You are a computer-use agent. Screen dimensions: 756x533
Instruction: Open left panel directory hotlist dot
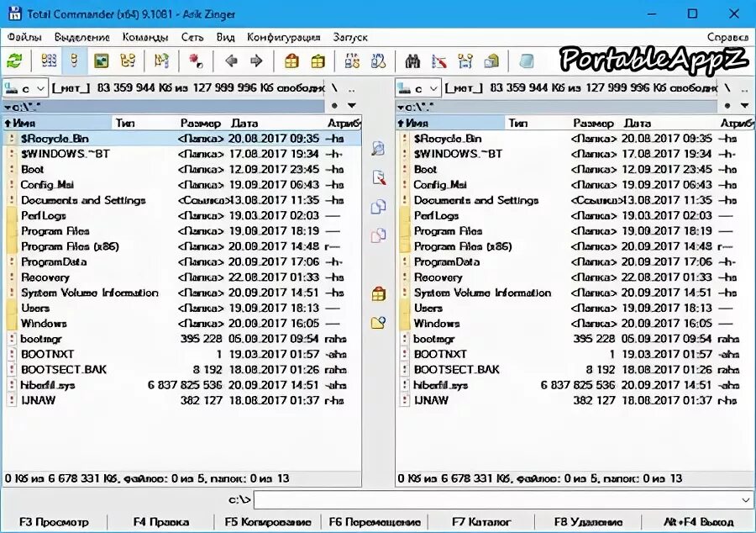click(334, 105)
